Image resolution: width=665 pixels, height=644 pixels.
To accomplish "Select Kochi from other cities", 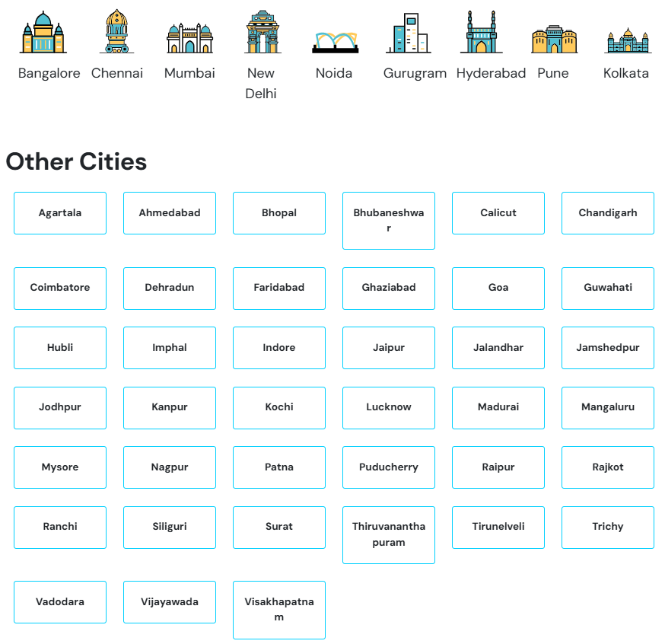I will pyautogui.click(x=279, y=408).
